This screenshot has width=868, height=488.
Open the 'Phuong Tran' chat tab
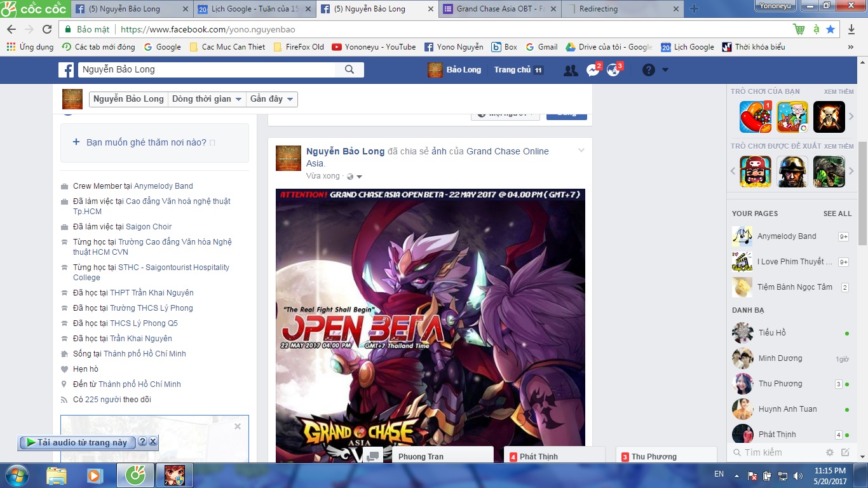[x=442, y=455]
